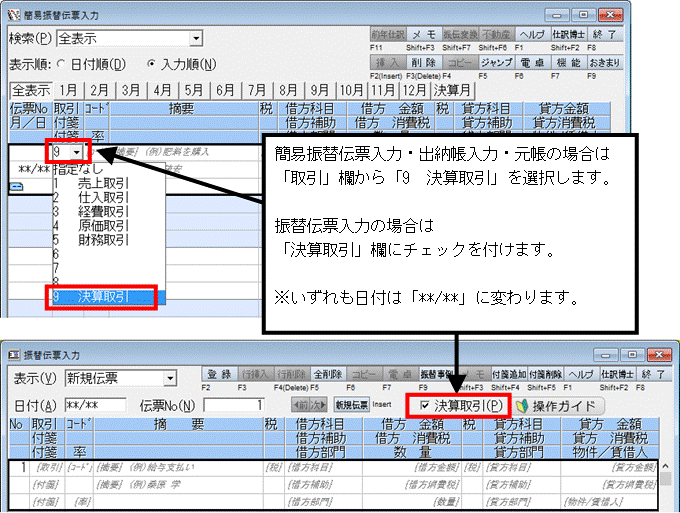
Task: Open the 取引 dropdown arrow showing 9
Action: pos(76,152)
